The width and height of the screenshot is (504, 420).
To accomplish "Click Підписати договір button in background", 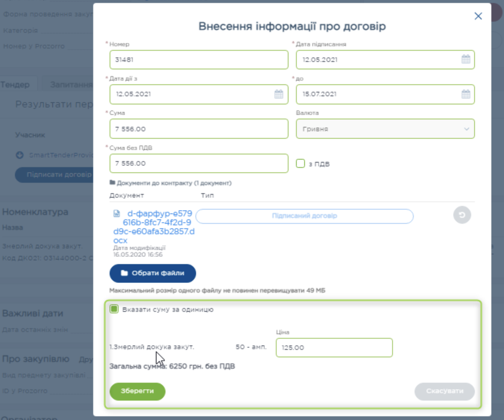I will (x=54, y=175).
